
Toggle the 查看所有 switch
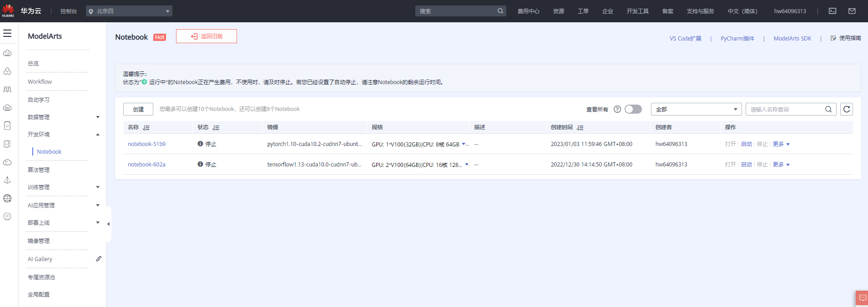pos(633,109)
